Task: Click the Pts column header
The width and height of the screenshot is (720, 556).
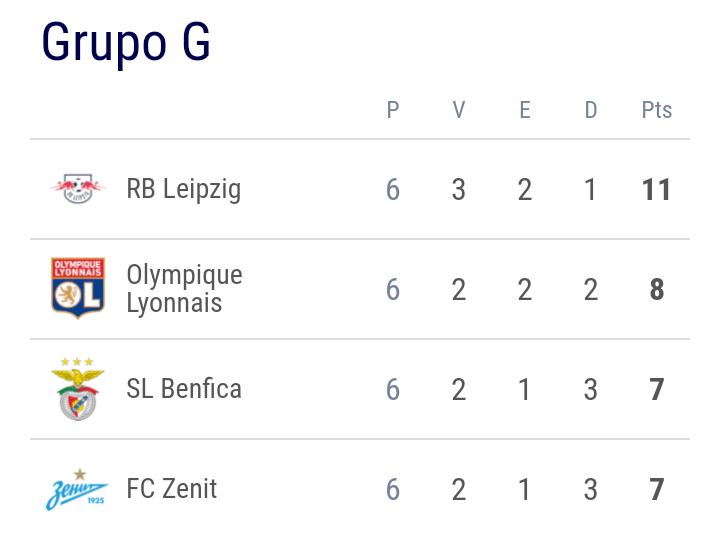Action: 657,110
